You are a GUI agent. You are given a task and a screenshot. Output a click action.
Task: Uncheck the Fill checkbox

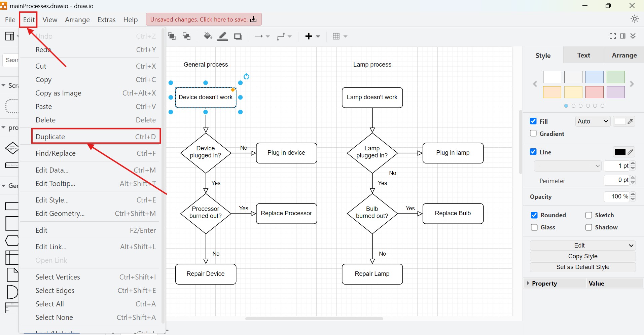pos(534,121)
